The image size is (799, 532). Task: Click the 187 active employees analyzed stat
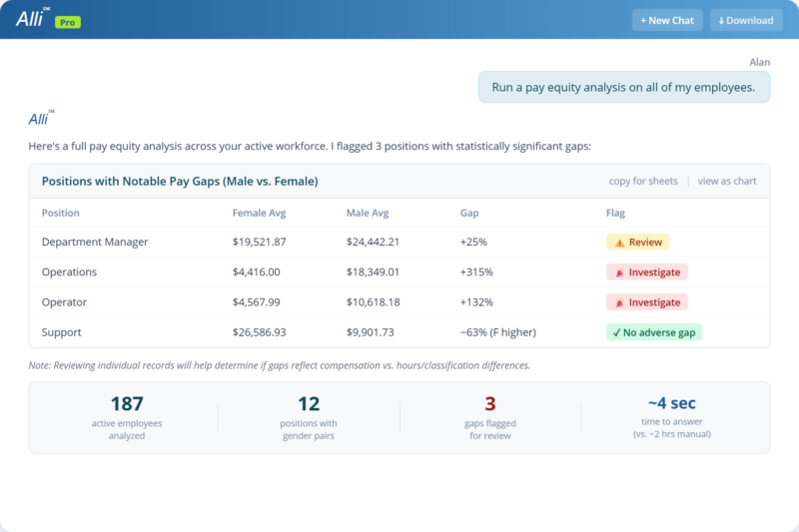[x=127, y=417]
